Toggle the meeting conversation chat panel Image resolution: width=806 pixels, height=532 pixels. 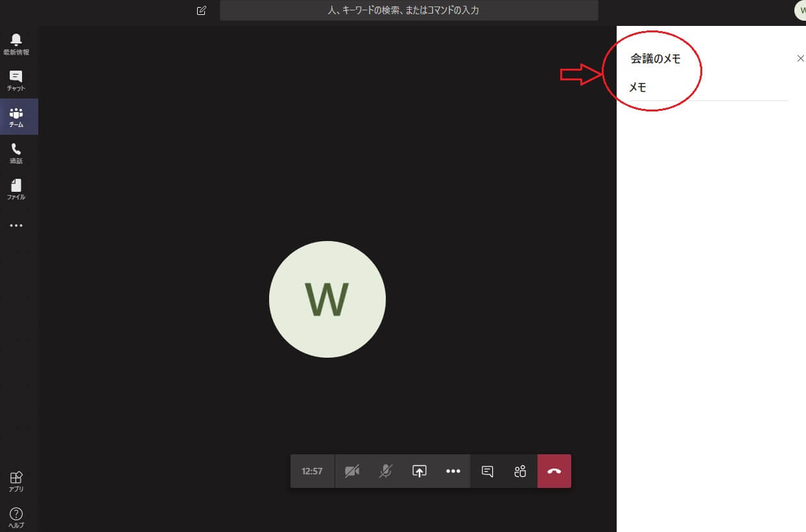[488, 471]
